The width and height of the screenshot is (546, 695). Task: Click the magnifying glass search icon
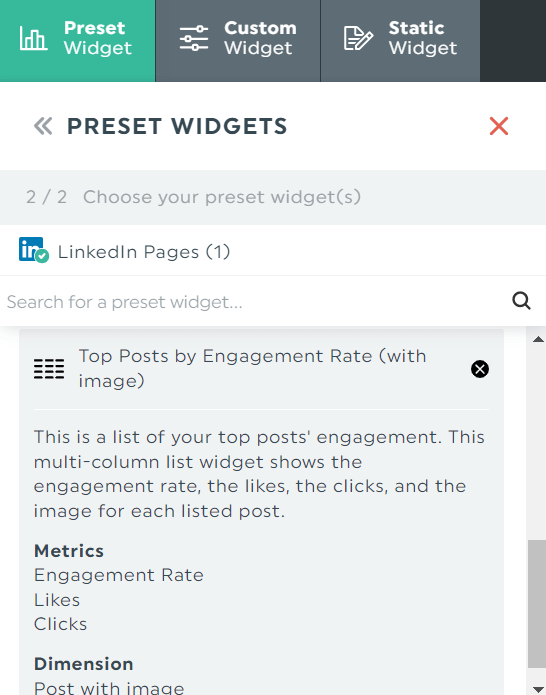point(522,301)
